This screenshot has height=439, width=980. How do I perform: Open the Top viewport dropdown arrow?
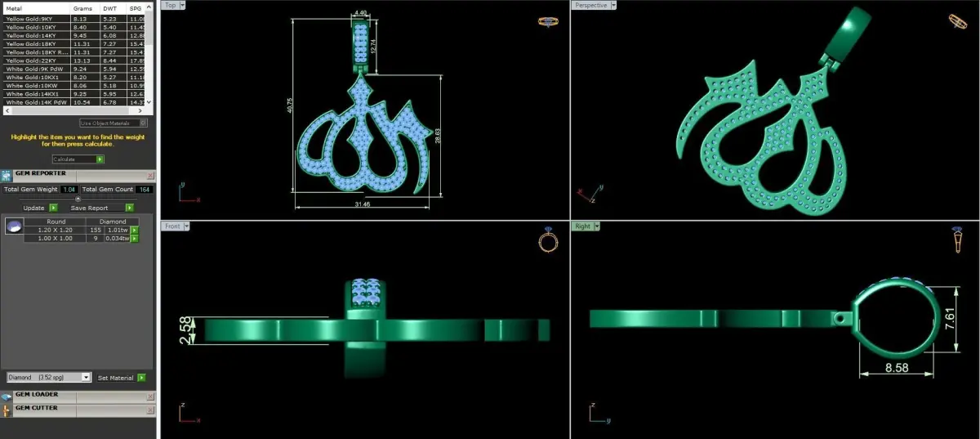[181, 5]
